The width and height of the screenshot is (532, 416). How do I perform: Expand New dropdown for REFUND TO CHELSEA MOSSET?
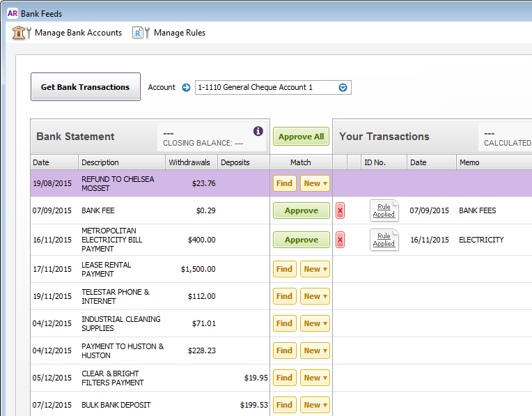pos(315,183)
